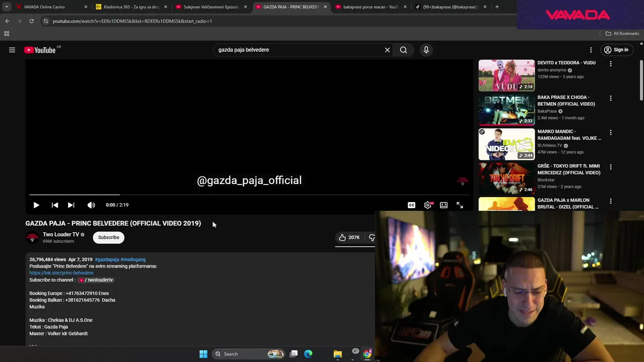The height and width of the screenshot is (362, 644).
Task: Open options for the BETMEN video
Action: point(611,99)
